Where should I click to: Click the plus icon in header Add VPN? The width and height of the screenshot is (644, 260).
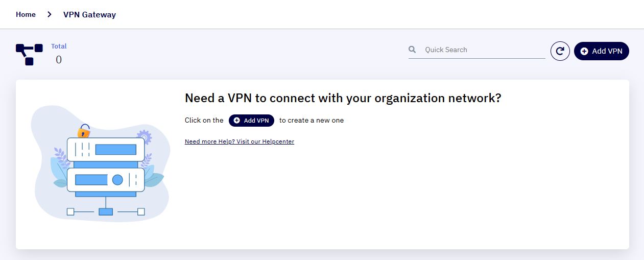(584, 51)
